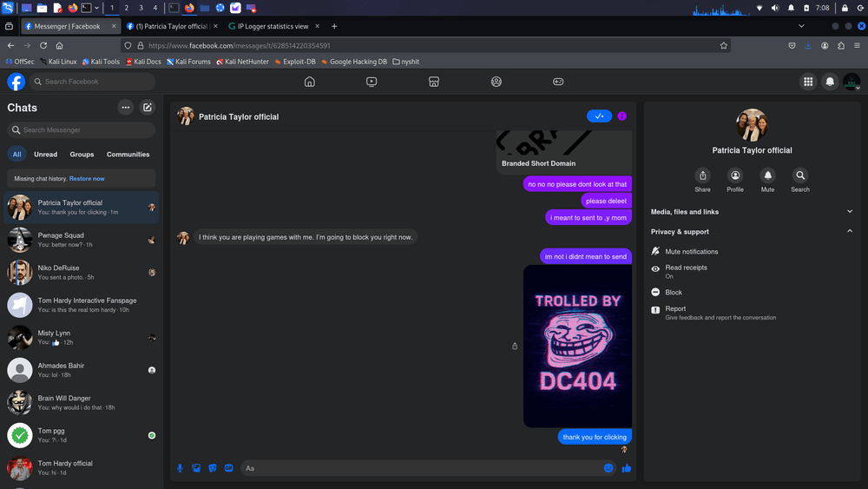Screen dimensions: 868x489
Task: Click the Search Messenger field
Action: point(82,129)
